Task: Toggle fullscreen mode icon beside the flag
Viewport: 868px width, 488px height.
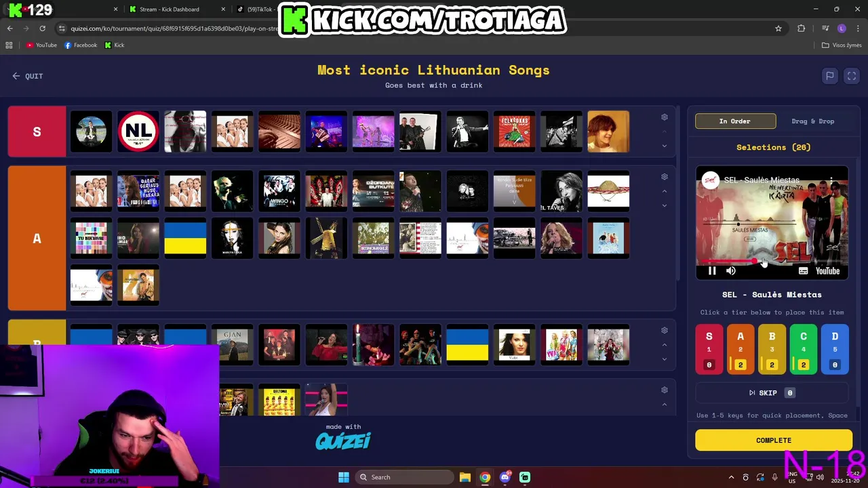Action: [852, 76]
